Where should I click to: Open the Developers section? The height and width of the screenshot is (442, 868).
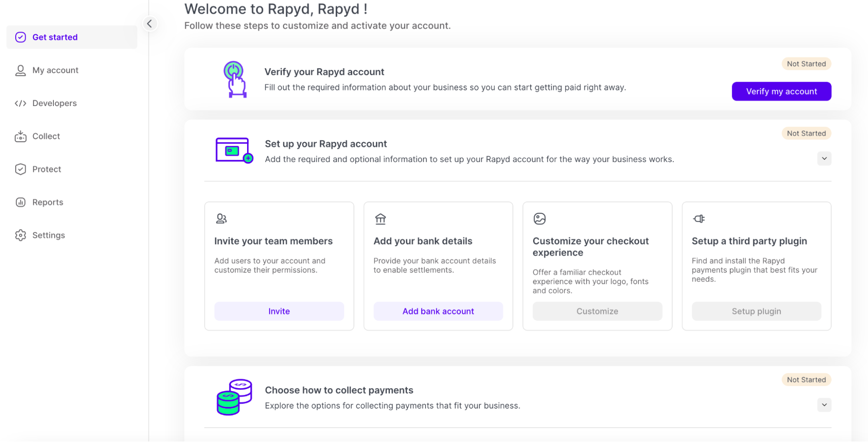pyautogui.click(x=54, y=103)
